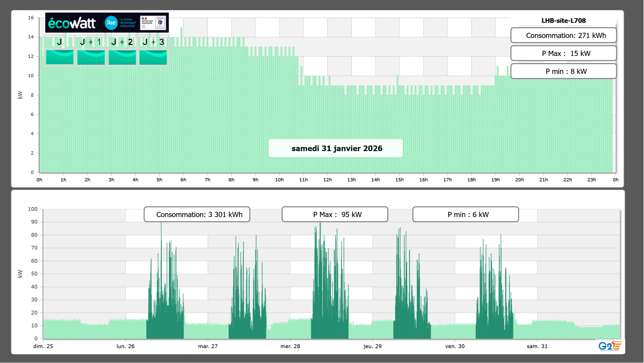644x363 pixels.
Task: Select the J + 2 day header
Action: coord(122,42)
